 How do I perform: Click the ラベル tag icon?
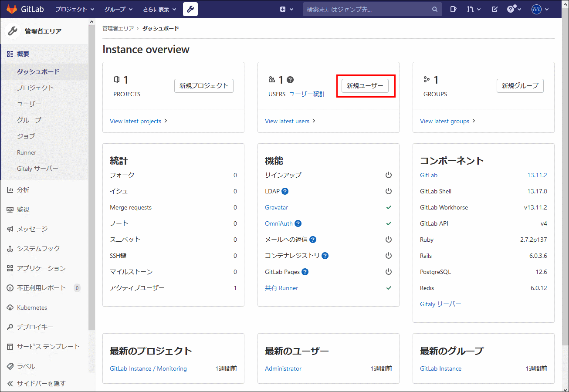click(x=10, y=366)
